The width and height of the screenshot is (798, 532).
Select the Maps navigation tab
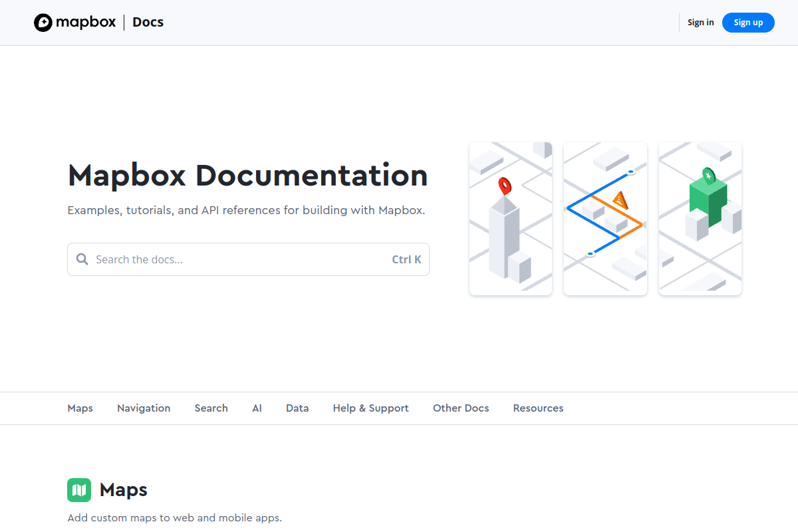coord(80,408)
